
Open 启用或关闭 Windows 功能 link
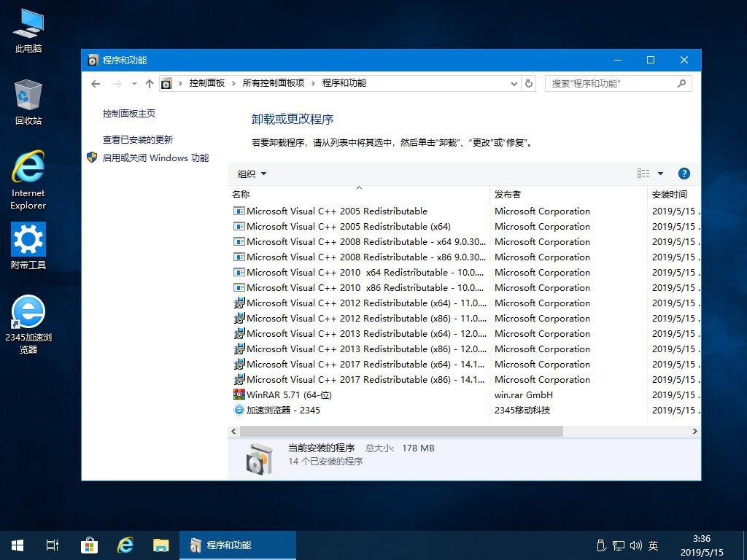(x=156, y=157)
